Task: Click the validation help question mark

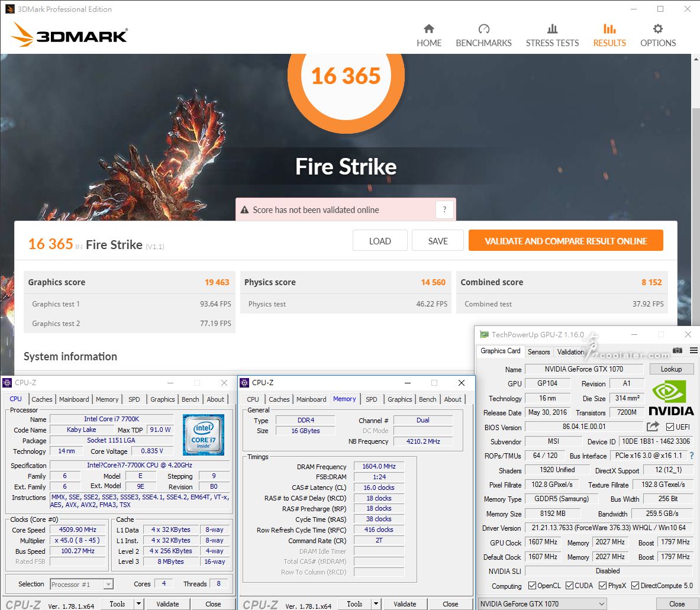Action: tap(444, 209)
